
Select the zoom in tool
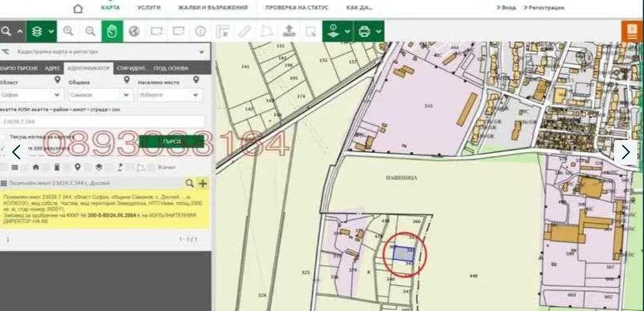point(68,31)
